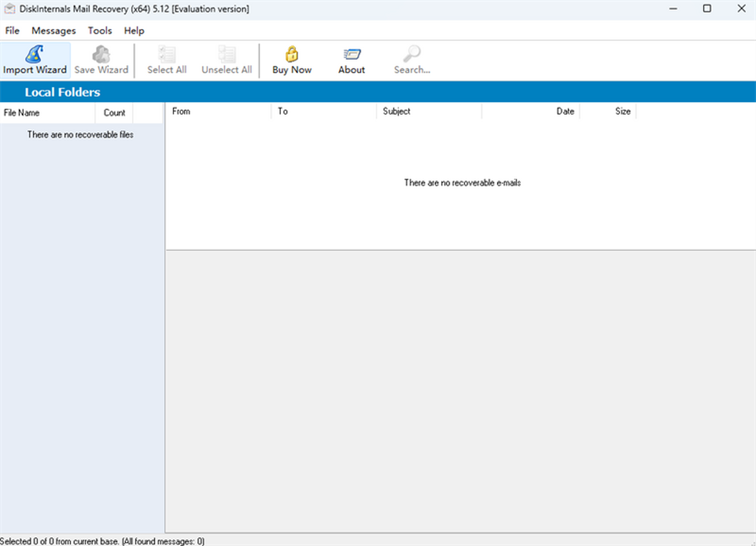
Task: Open the File menu
Action: pos(13,30)
